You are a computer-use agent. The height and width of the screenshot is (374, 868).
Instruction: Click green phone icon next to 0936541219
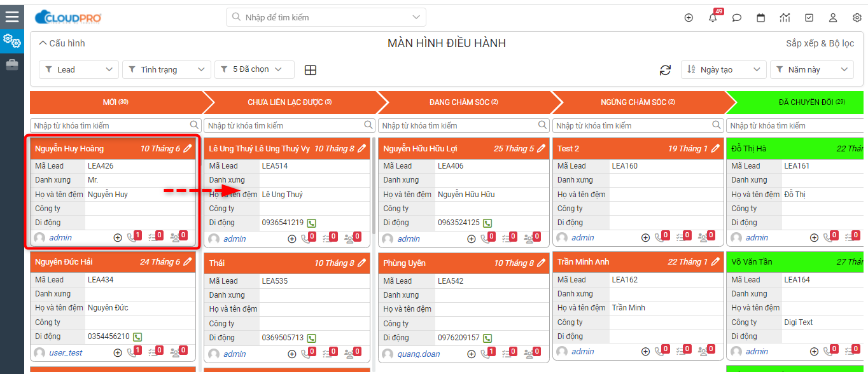[312, 223]
